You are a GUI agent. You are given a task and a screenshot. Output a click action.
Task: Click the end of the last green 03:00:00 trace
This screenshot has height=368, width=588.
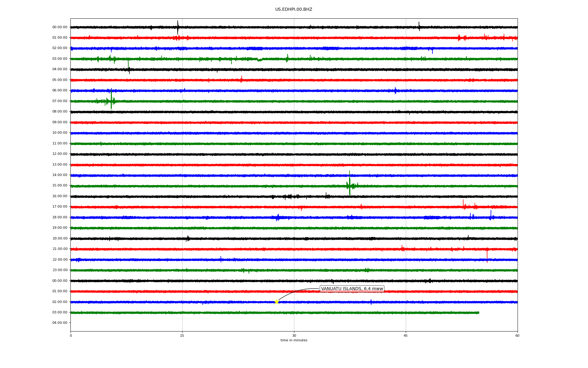479,313
